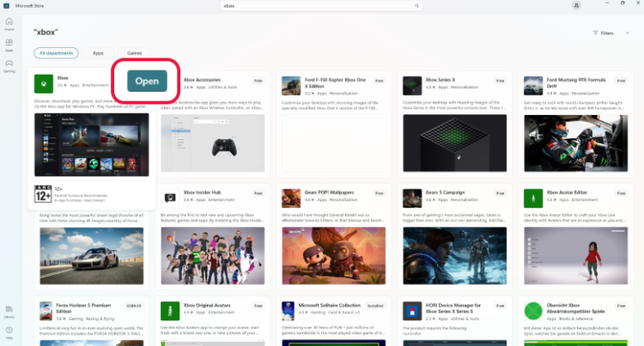Select the Games filter tab
Viewport: 644px width, 346px height.
point(134,53)
